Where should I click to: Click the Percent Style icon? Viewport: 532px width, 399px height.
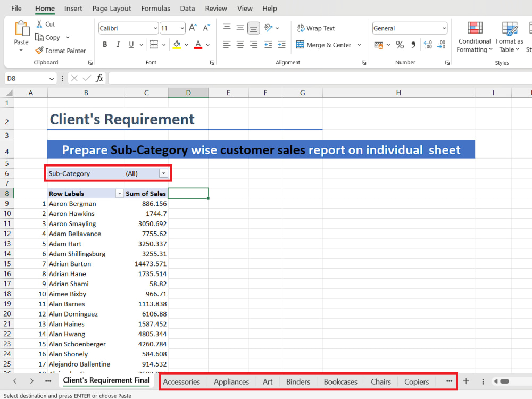click(400, 45)
